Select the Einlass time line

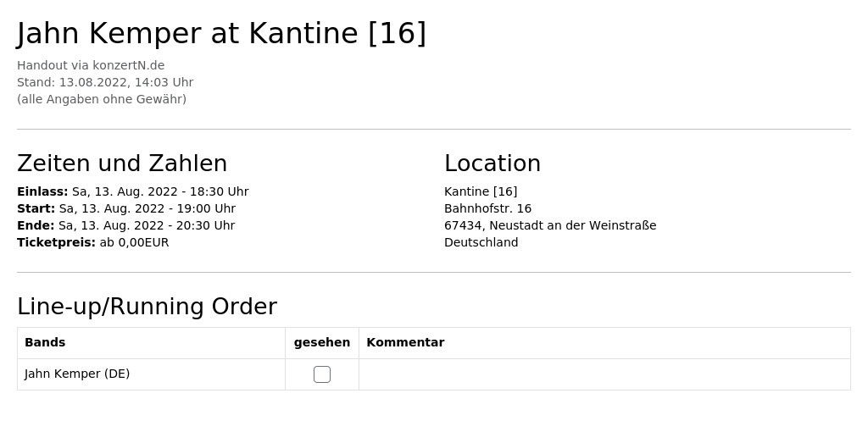point(133,192)
